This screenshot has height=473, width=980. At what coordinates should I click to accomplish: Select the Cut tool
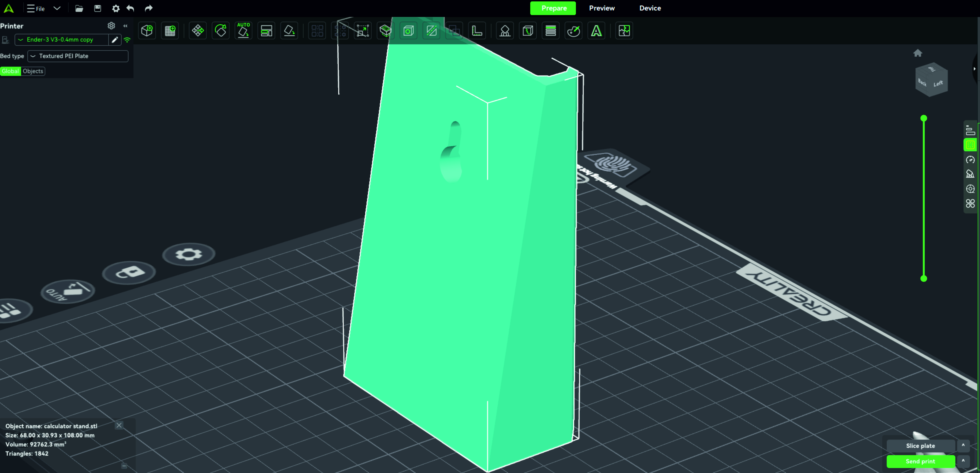[x=431, y=30]
